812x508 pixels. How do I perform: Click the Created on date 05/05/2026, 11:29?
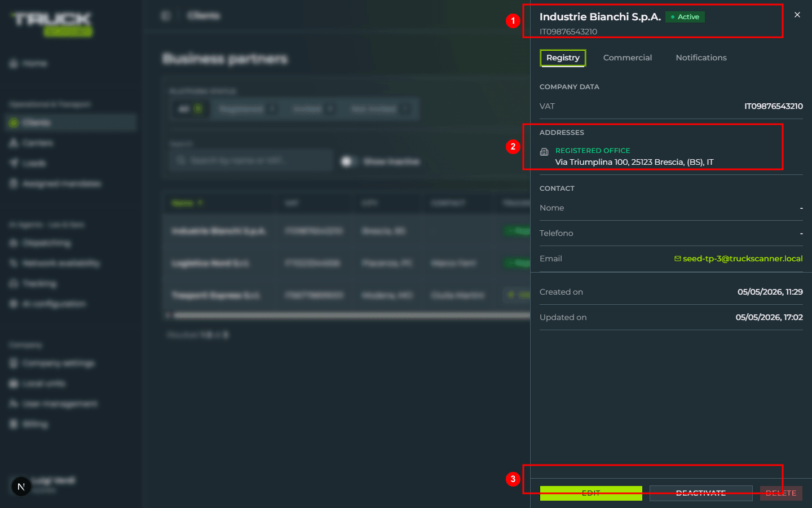pos(770,292)
